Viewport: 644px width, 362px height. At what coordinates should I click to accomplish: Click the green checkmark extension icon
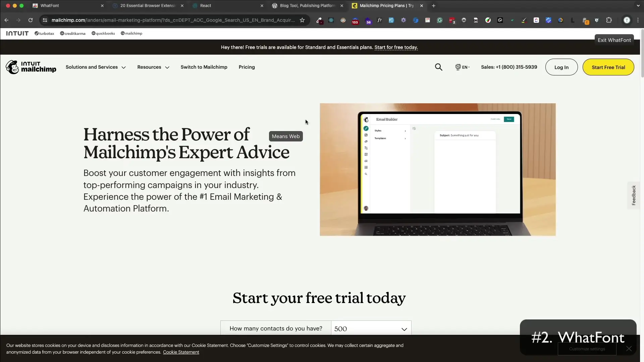(512, 20)
